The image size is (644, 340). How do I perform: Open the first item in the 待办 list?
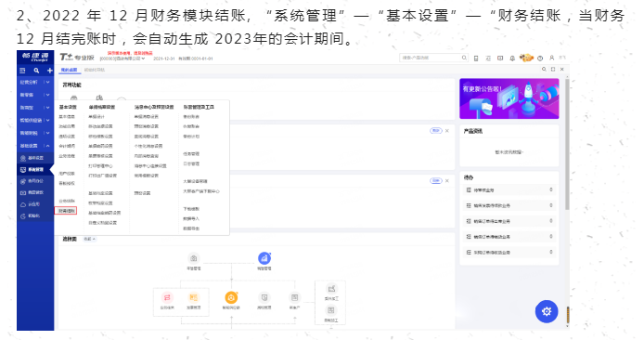509,190
